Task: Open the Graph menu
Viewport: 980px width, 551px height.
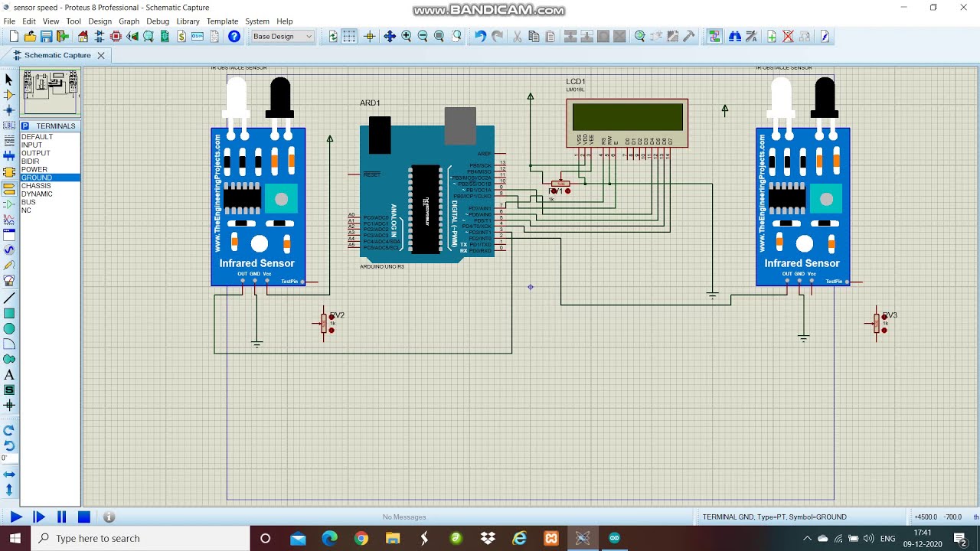Action: [129, 21]
